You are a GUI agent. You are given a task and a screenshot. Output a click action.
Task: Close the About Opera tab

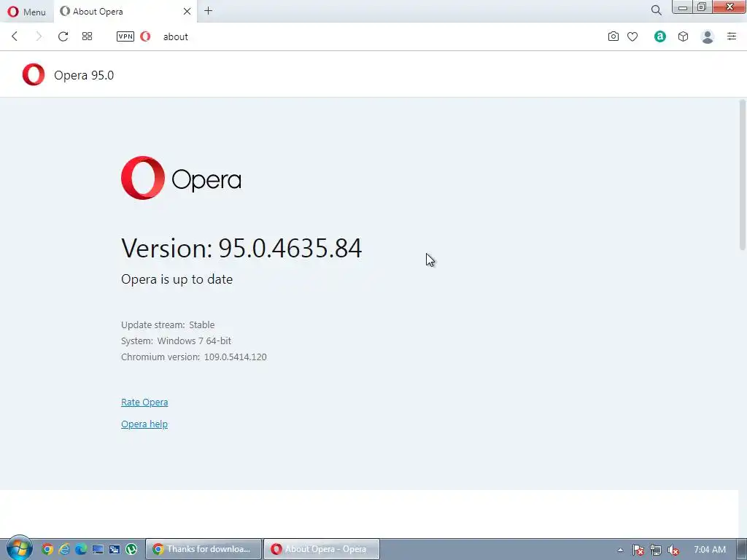click(187, 11)
